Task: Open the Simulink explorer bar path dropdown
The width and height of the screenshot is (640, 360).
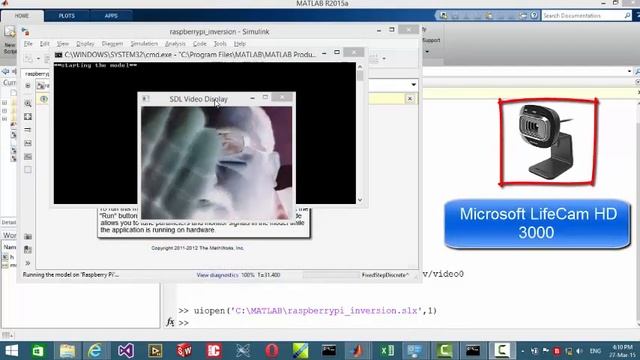Action: coord(413,85)
